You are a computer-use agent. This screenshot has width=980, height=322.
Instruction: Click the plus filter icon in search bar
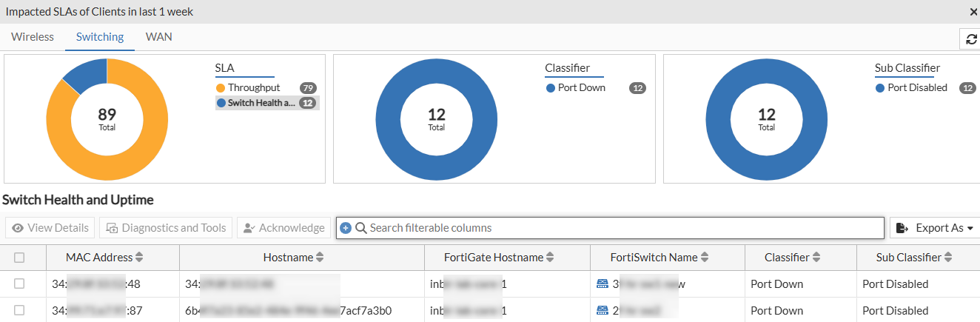346,228
